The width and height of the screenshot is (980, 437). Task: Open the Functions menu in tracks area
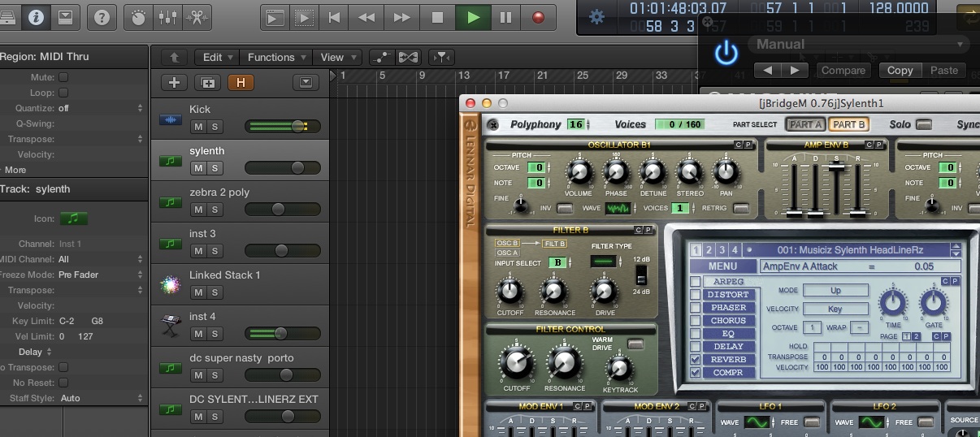(276, 57)
